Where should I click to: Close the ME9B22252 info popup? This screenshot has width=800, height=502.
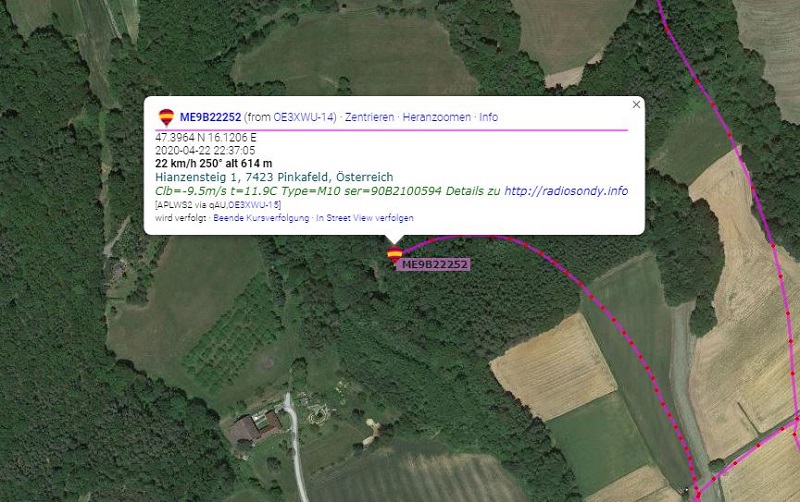[636, 104]
